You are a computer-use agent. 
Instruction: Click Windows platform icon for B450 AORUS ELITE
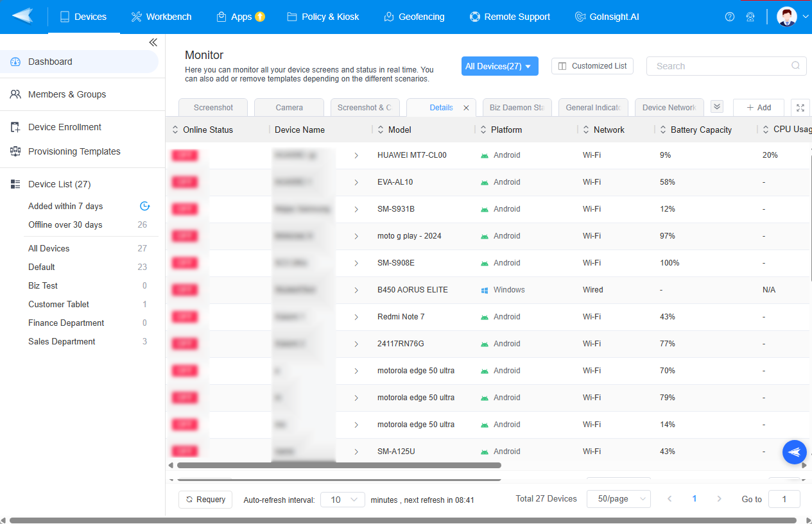click(485, 290)
